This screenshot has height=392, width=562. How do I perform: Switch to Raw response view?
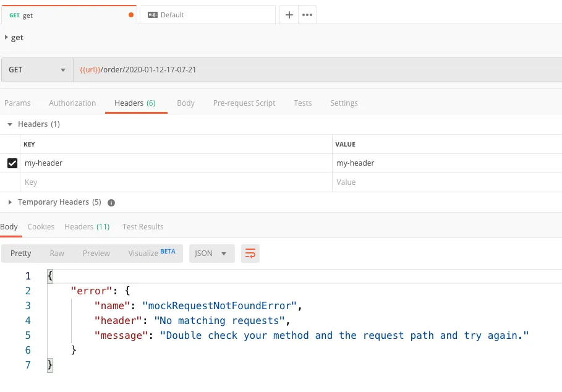(57, 254)
